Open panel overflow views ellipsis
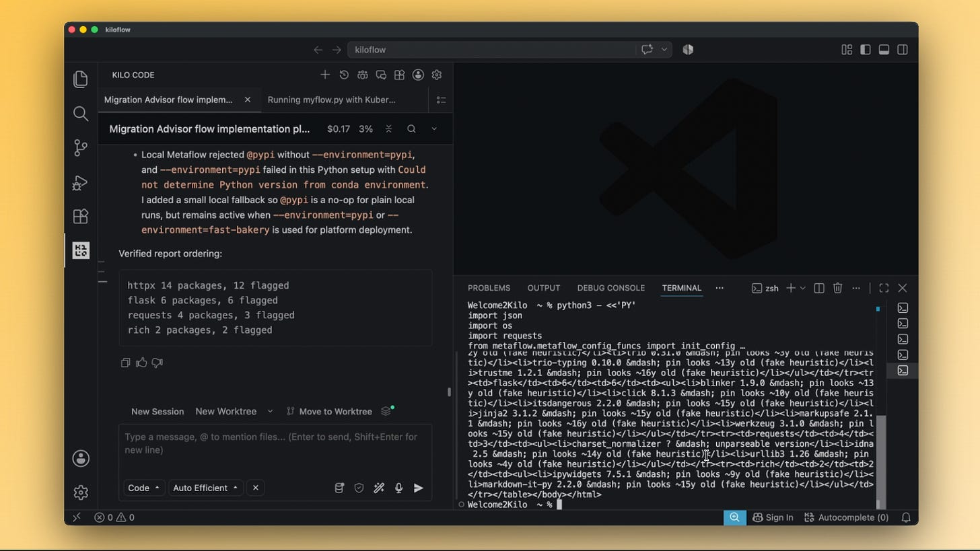 coord(720,288)
